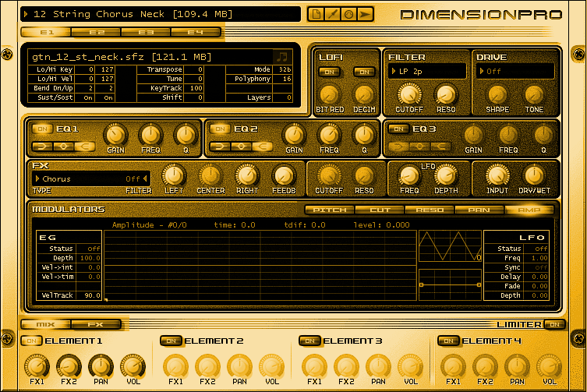This screenshot has height=392, width=587.
Task: Click the program file page icon
Action: point(316,15)
